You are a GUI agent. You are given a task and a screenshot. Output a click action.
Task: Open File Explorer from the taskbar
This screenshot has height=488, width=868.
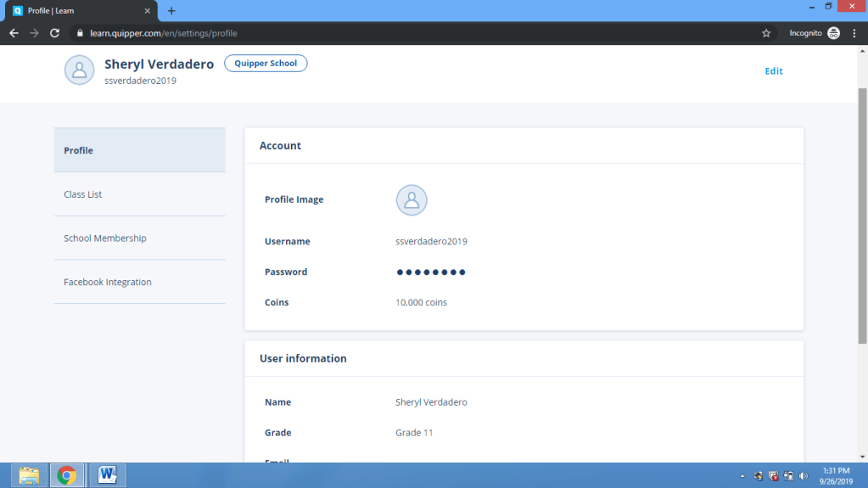pos(29,475)
